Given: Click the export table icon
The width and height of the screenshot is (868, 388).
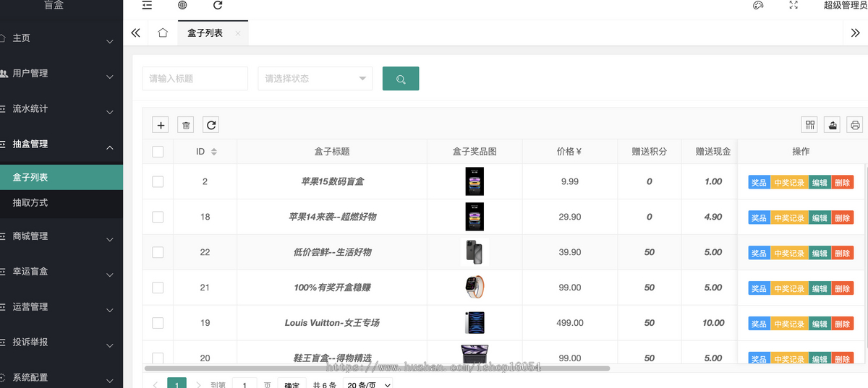Looking at the screenshot, I should [x=833, y=125].
